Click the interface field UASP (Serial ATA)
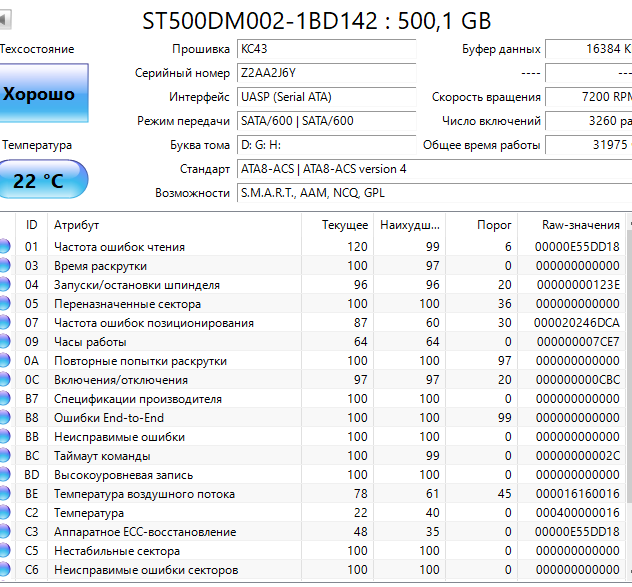This screenshot has height=587, width=632. pyautogui.click(x=326, y=97)
